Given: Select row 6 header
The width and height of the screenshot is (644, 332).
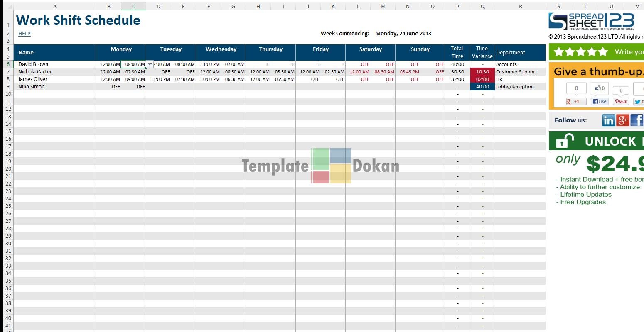Looking at the screenshot, I should tap(8, 64).
